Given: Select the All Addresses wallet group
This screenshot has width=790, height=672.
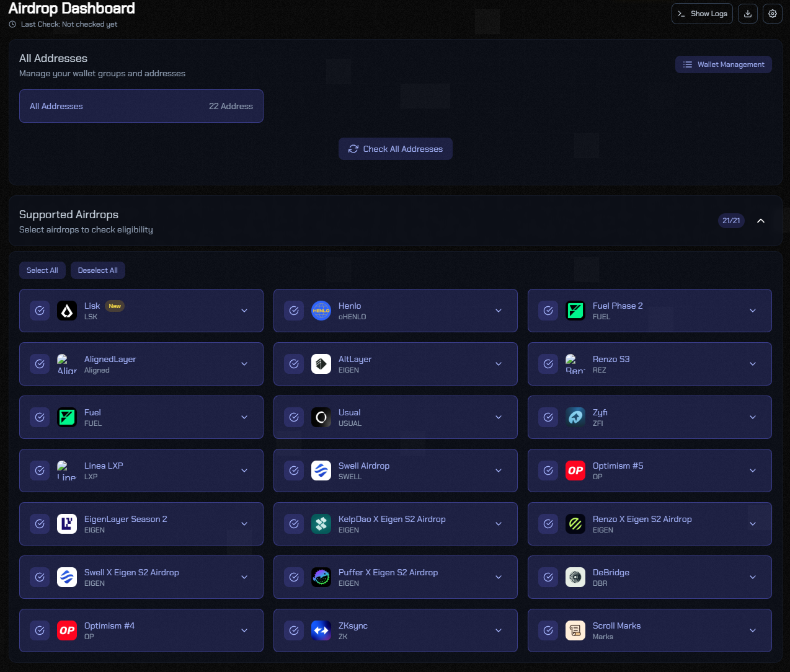Looking at the screenshot, I should click(141, 106).
